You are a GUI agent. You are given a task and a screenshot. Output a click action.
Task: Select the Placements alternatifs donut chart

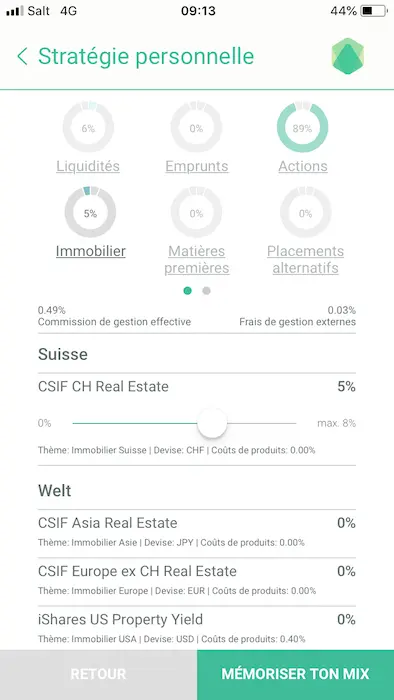point(306,213)
